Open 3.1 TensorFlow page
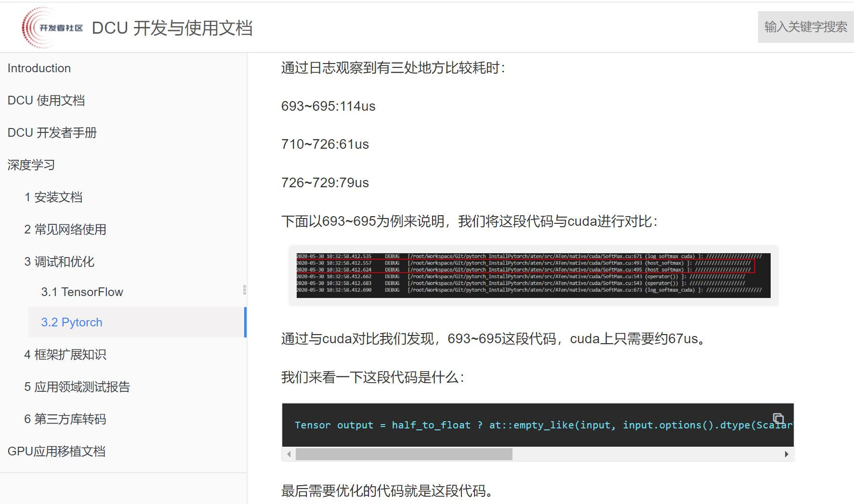 tap(82, 292)
